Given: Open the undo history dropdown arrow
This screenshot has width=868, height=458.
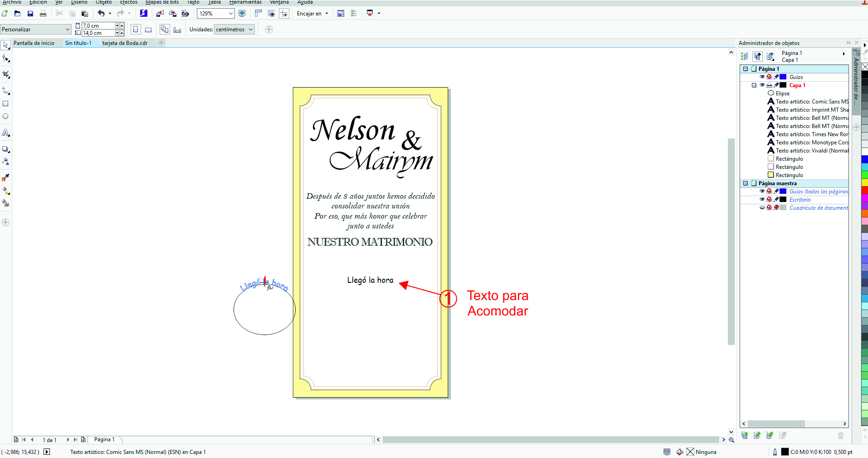Looking at the screenshot, I should 110,14.
